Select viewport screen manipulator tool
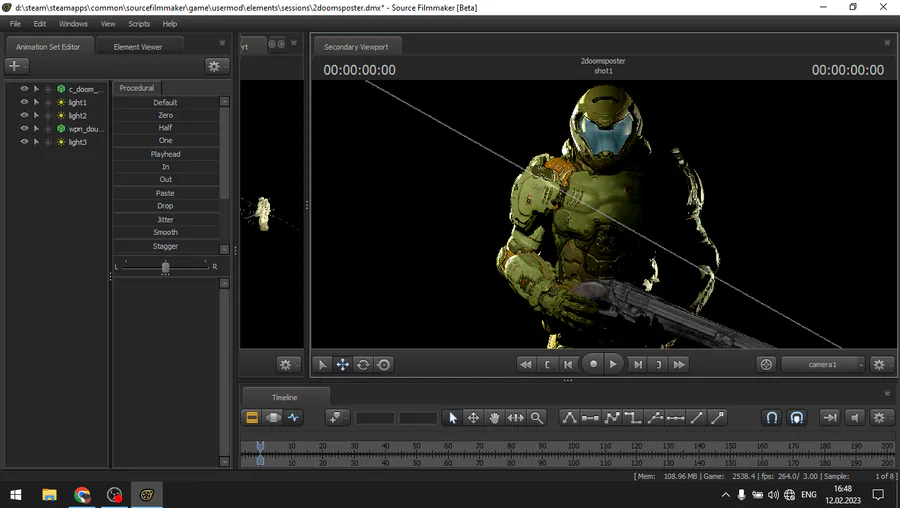Screen dimensions: 900x508 (384, 364)
